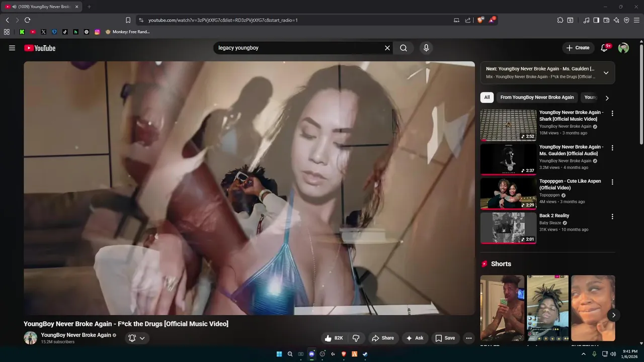This screenshot has height=362, width=644.
Task: Click the video player to pause
Action: (249, 188)
